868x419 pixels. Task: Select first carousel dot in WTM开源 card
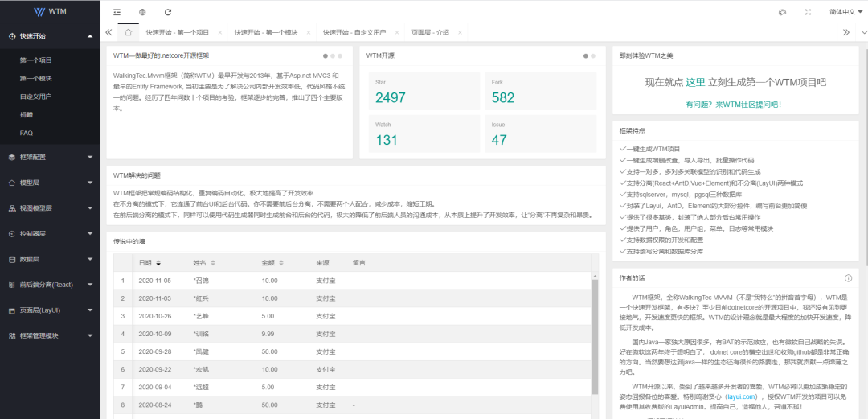click(586, 56)
